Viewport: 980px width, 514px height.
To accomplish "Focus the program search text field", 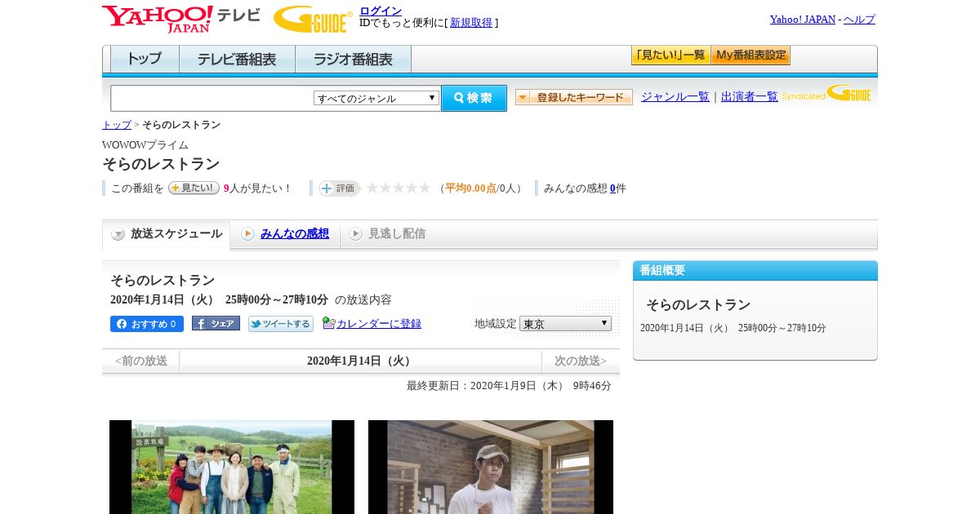I will pyautogui.click(x=212, y=98).
